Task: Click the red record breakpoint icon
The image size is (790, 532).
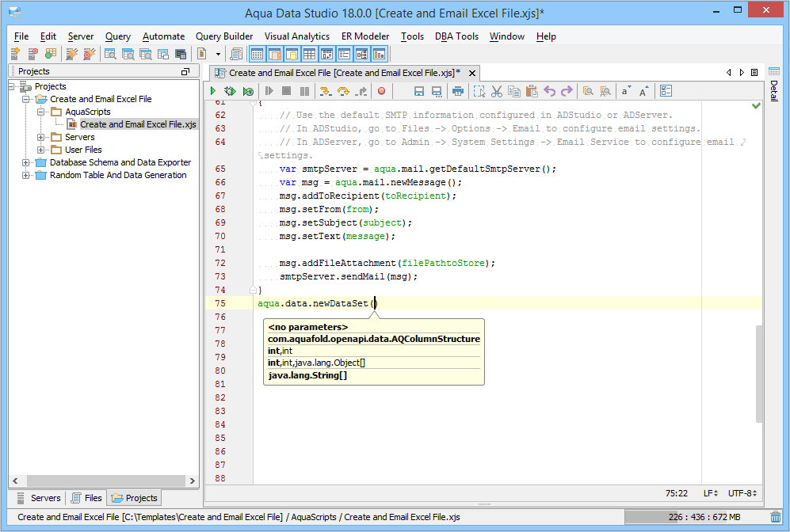Action: coord(381,92)
